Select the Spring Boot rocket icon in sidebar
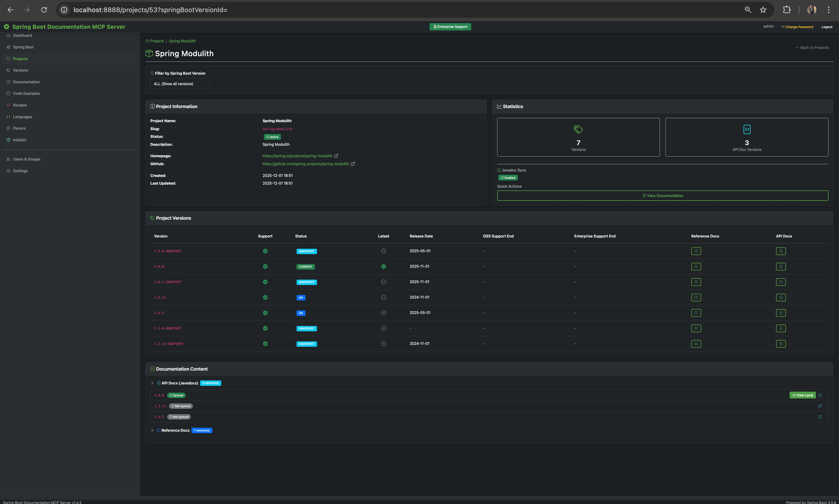Screen dimensions: 839x504 (x=8, y=47)
